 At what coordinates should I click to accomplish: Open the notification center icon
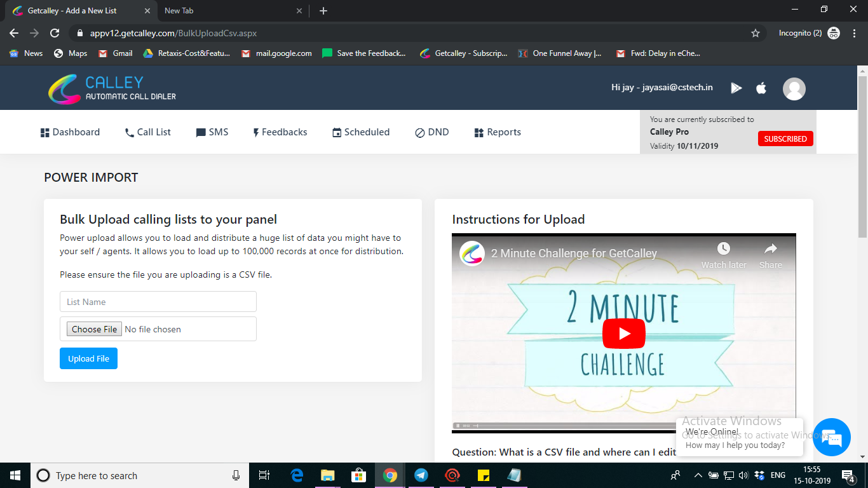[848, 475]
